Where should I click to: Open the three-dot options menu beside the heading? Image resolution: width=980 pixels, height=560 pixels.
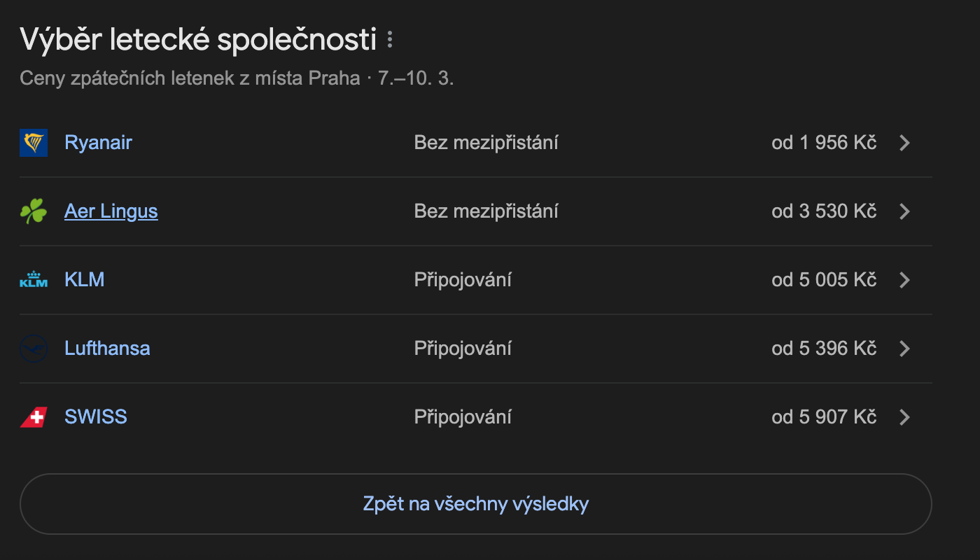tap(390, 40)
